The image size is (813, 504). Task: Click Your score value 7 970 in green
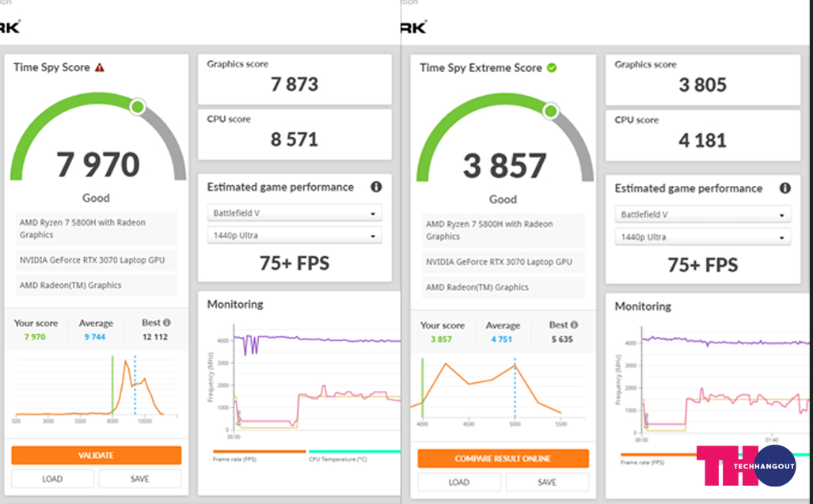pos(35,337)
